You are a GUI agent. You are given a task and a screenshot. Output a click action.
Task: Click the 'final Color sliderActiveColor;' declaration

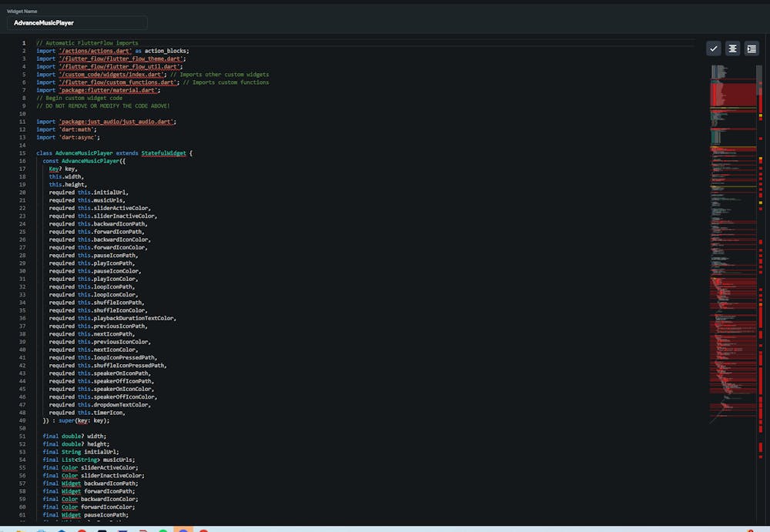click(90, 467)
